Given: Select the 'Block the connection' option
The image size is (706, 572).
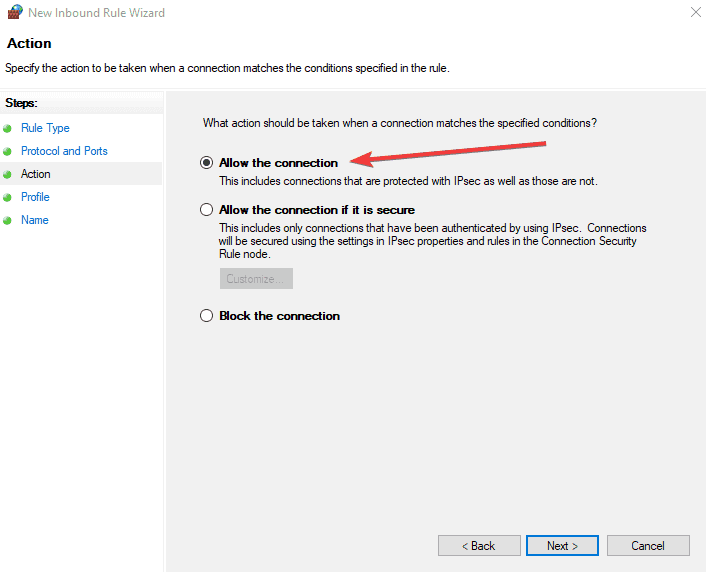Looking at the screenshot, I should [207, 316].
